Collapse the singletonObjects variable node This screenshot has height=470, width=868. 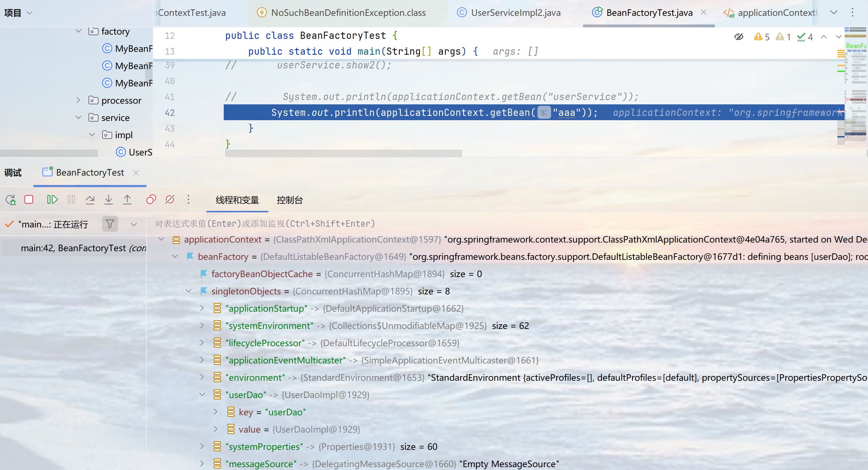(x=188, y=291)
